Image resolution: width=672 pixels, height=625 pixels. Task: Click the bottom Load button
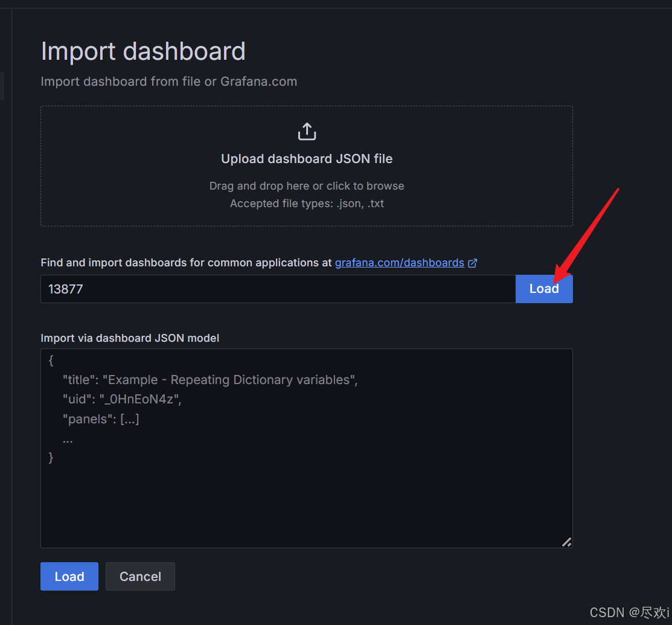(x=69, y=577)
